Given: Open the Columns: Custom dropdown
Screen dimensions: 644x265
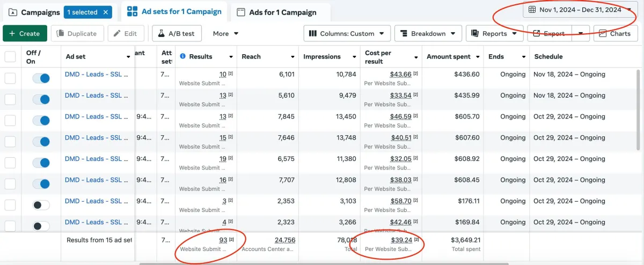Looking at the screenshot, I should pyautogui.click(x=347, y=33).
